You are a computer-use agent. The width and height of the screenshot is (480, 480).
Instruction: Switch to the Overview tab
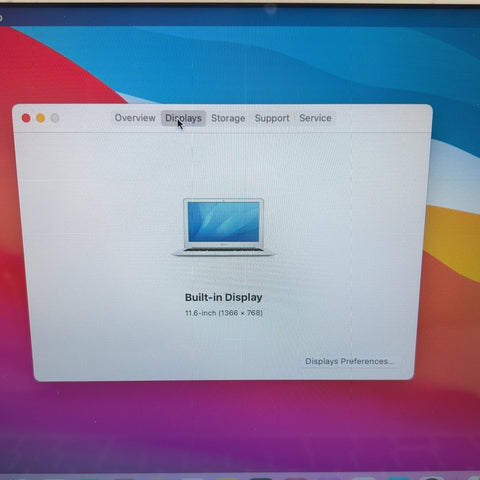[135, 118]
